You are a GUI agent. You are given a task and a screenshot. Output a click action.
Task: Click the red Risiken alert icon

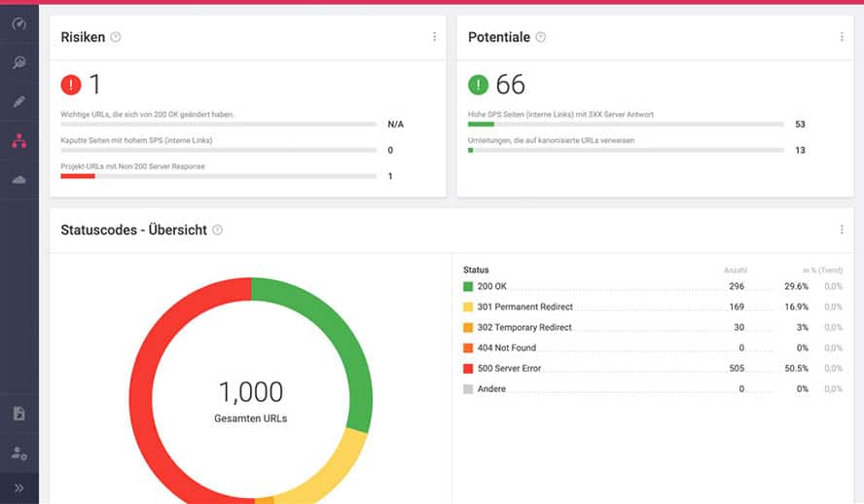tap(71, 85)
